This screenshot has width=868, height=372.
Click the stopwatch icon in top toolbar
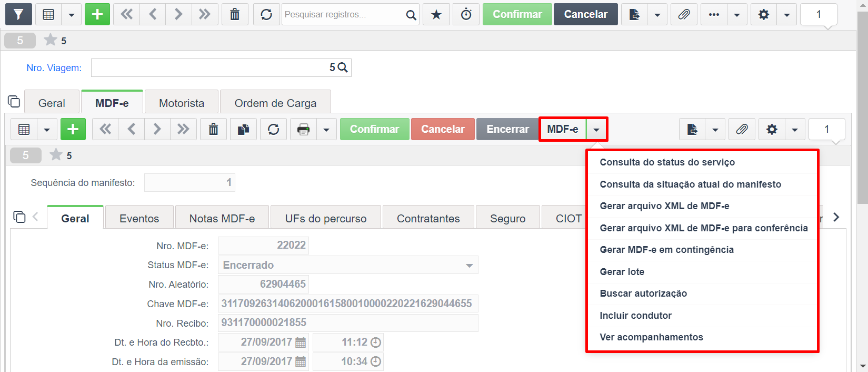(466, 14)
